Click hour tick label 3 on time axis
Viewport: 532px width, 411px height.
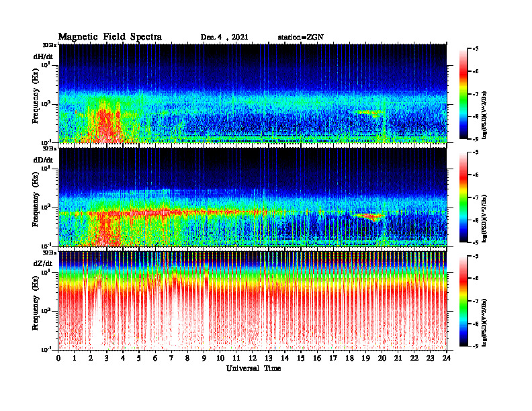107,358
